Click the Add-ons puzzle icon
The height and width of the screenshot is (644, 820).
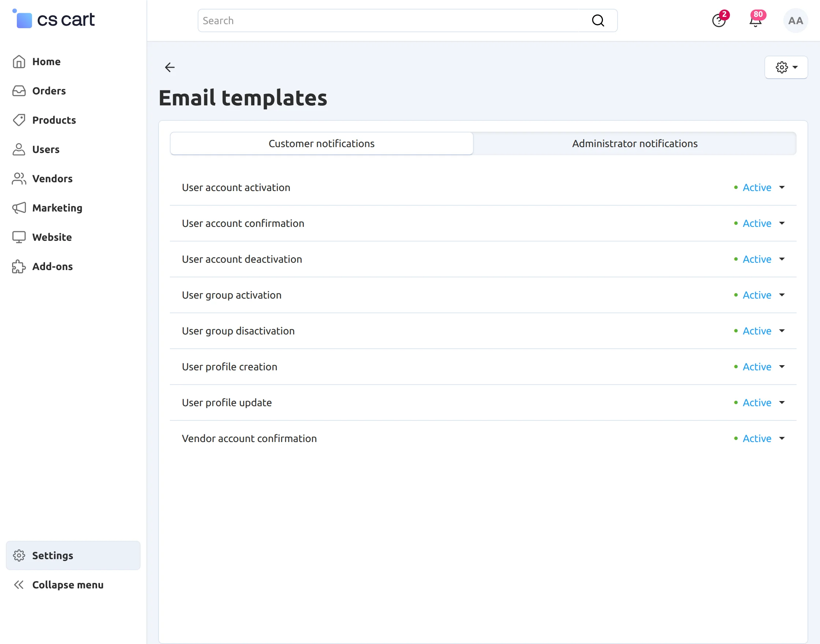tap(19, 267)
